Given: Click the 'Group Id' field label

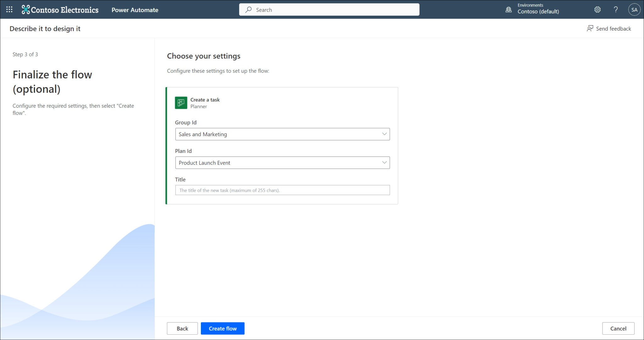Looking at the screenshot, I should pos(186,123).
